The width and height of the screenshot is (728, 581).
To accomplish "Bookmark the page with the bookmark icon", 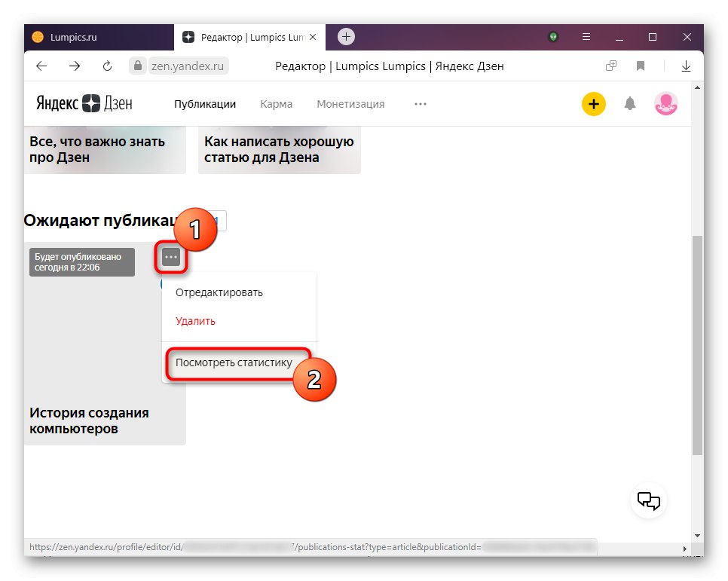I will pos(641,66).
